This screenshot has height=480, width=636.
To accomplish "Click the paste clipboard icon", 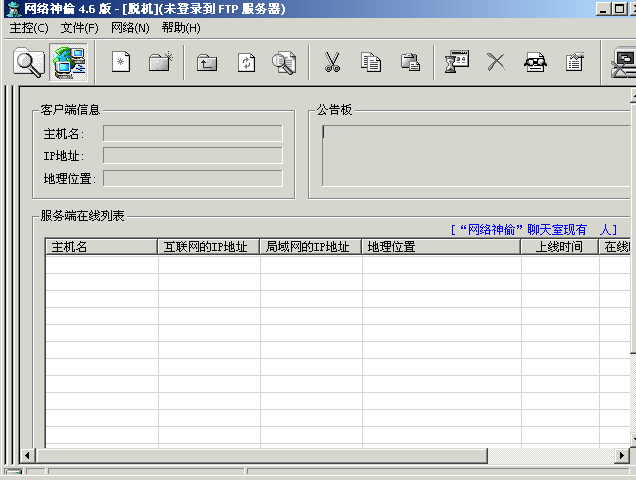I will [410, 62].
